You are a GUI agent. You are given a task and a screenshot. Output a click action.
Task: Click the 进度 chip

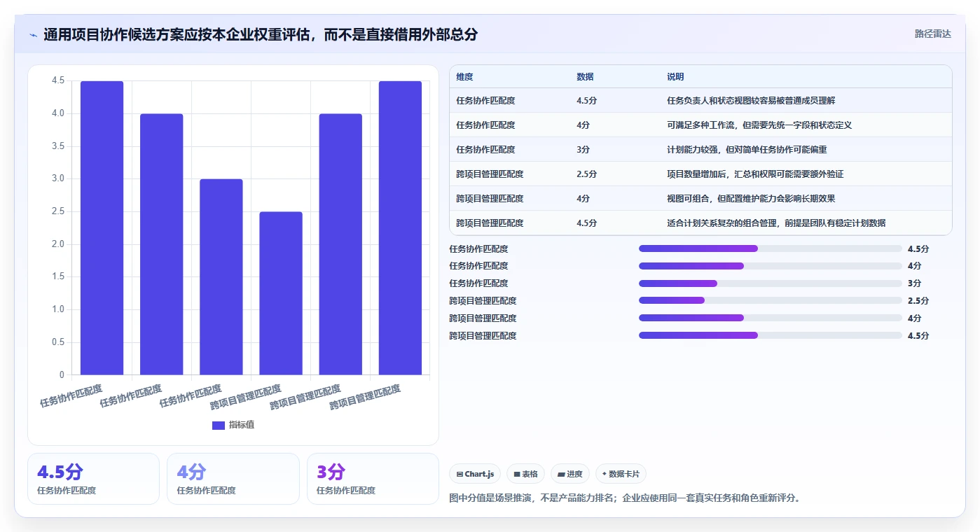tap(570, 474)
